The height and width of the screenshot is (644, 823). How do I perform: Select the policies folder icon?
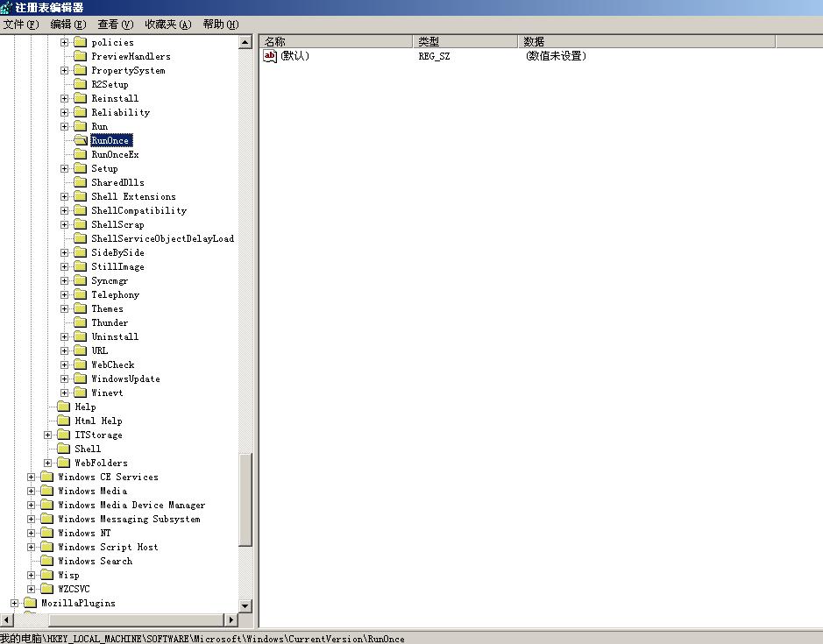pyautogui.click(x=81, y=42)
